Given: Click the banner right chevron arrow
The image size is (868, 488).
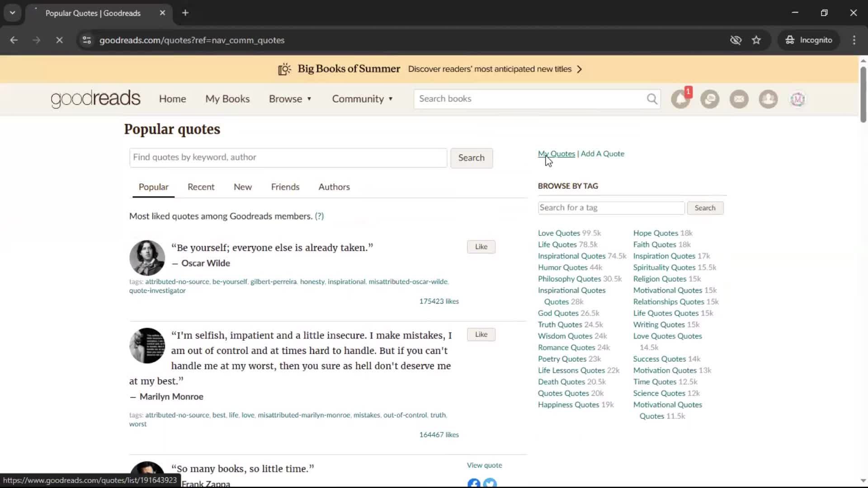Looking at the screenshot, I should point(580,69).
